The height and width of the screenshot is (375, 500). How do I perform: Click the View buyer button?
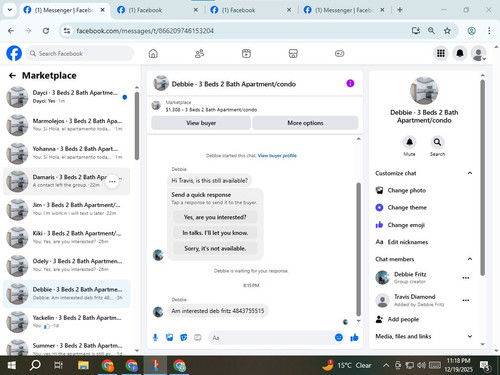coord(201,123)
